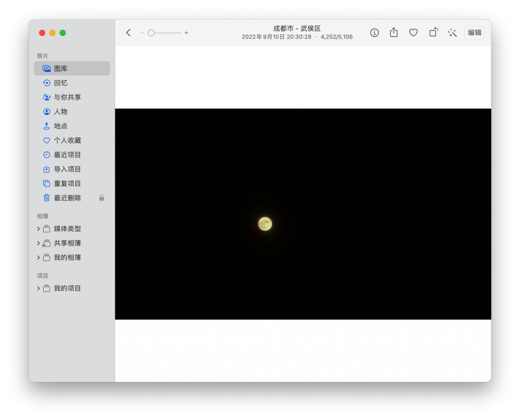Expand the 共享相簿 folder chevron
Viewport: 520px width, 420px height.
(x=39, y=243)
